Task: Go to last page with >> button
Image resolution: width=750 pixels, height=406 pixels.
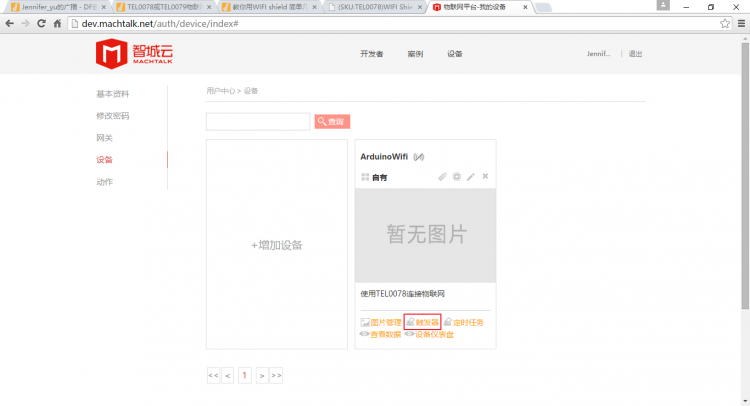Action: (276, 375)
